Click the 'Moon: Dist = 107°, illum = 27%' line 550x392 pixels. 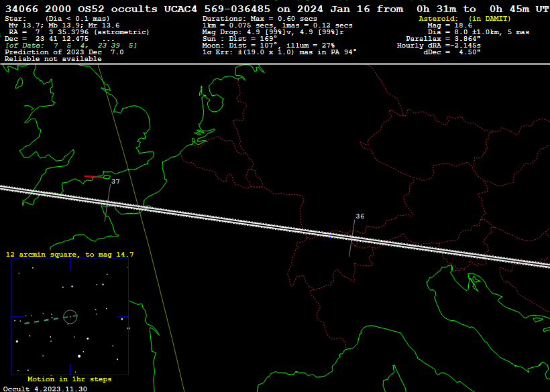tap(268, 46)
